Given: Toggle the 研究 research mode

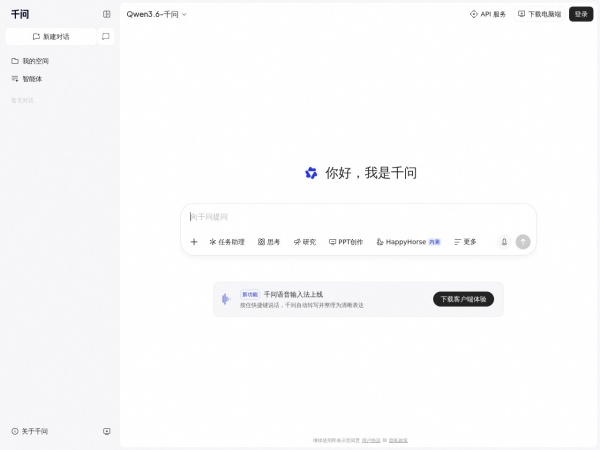Looking at the screenshot, I should tap(305, 242).
